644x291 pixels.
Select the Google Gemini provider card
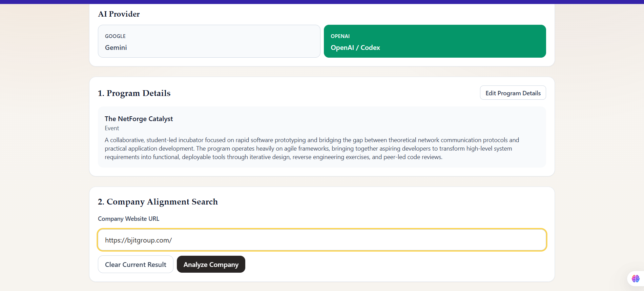coord(209,41)
